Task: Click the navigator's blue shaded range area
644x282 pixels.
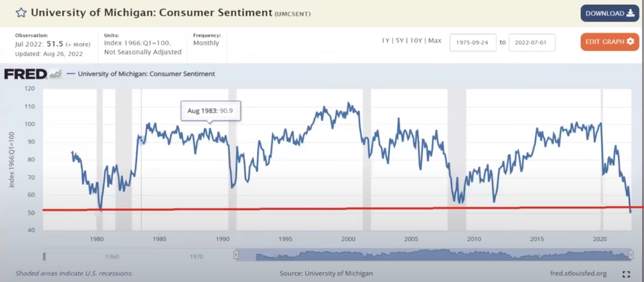Action: pyautogui.click(x=434, y=255)
